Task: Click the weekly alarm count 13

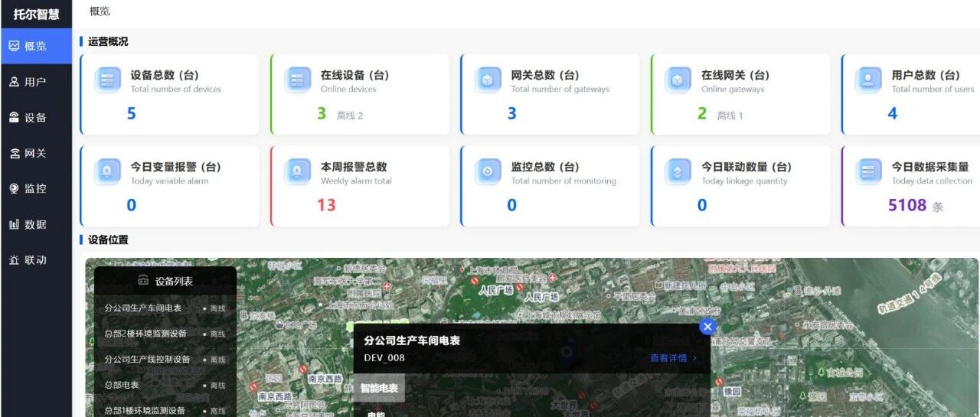Action: tap(326, 205)
